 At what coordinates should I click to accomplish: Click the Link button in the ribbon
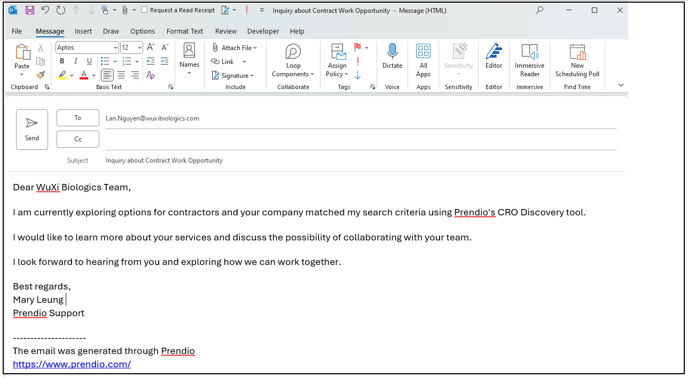click(223, 61)
